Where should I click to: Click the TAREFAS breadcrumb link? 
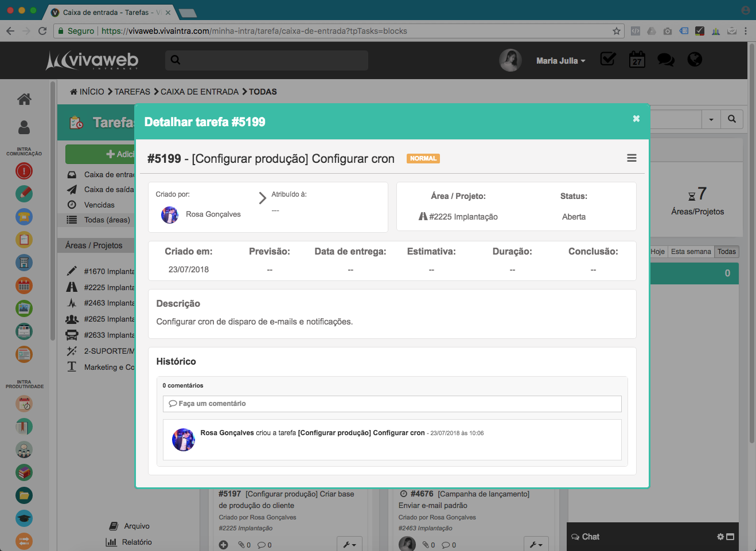(x=132, y=92)
